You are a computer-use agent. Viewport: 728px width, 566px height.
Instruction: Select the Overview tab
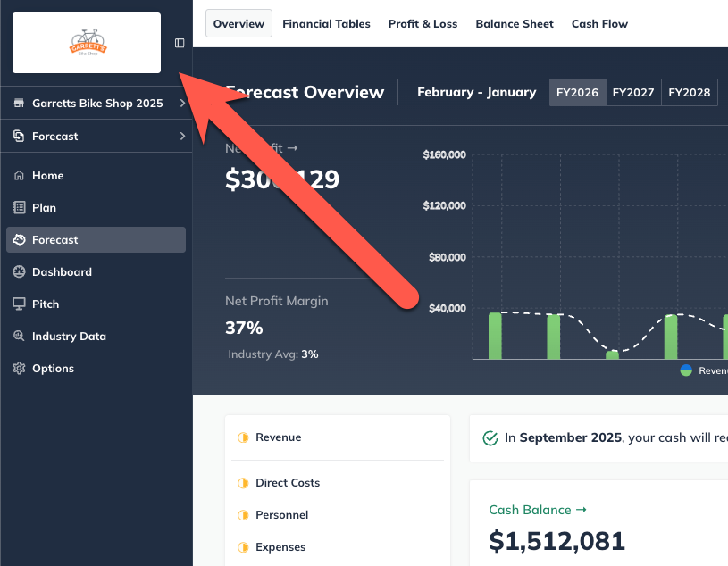238,24
